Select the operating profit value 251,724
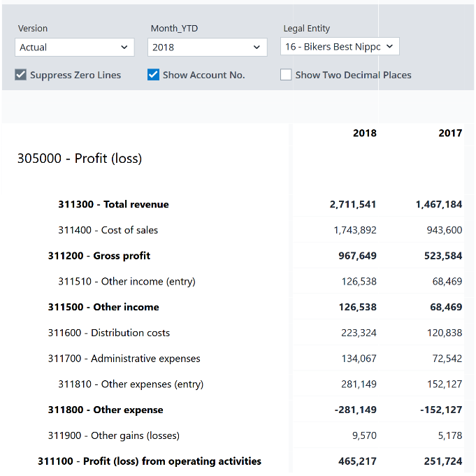The image size is (476, 476). pyautogui.click(x=443, y=461)
